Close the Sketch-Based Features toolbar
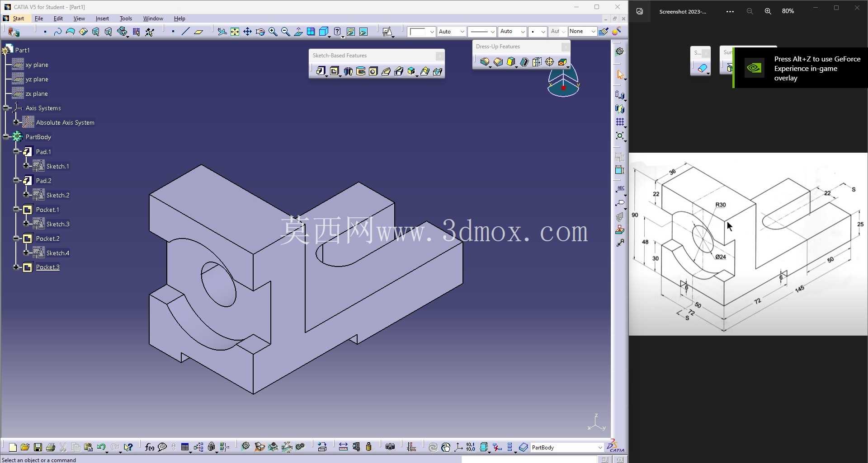This screenshot has height=463, width=868. click(x=439, y=56)
